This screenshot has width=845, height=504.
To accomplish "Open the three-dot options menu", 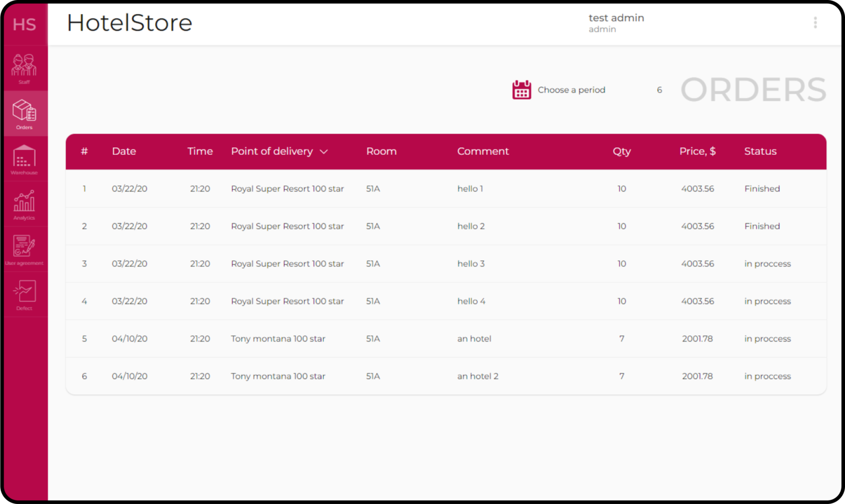I will click(x=815, y=23).
